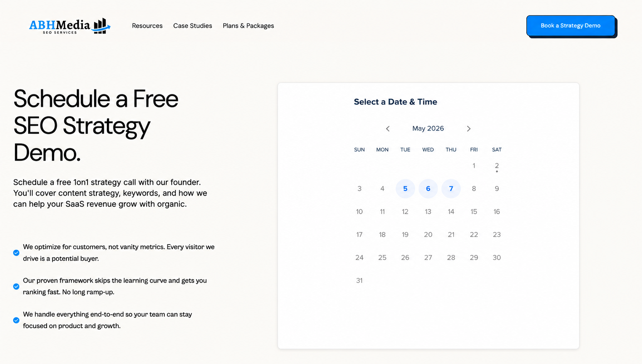Click the date 8 in calendar
The image size is (642, 364).
coord(474,189)
